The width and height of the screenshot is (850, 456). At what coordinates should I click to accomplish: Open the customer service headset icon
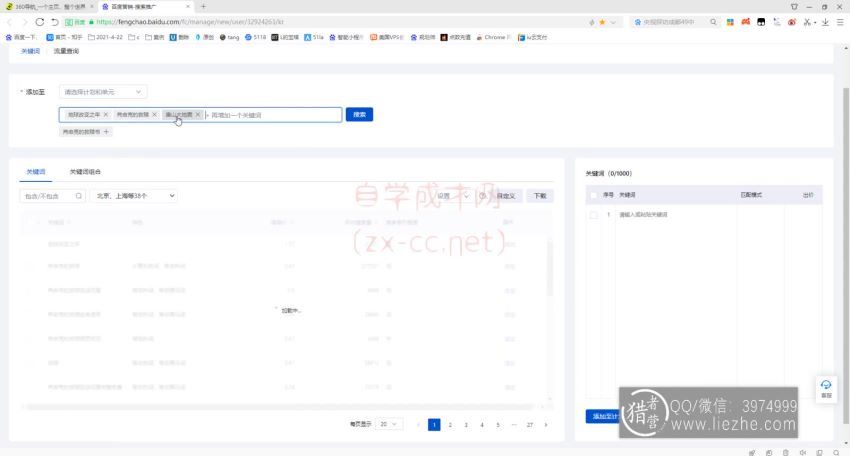click(826, 388)
